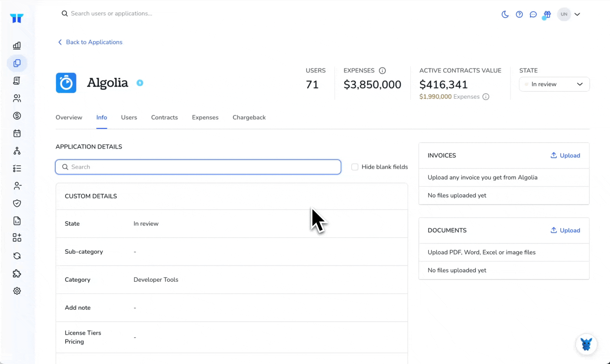Open the blue mascot assistant bubble
This screenshot has height=364, width=610.
coord(586,344)
